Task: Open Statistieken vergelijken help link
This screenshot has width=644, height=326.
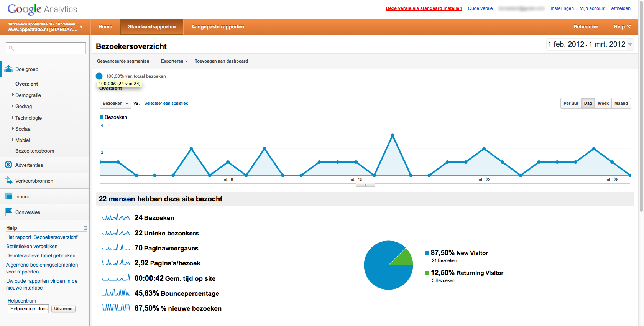Action: tap(32, 246)
